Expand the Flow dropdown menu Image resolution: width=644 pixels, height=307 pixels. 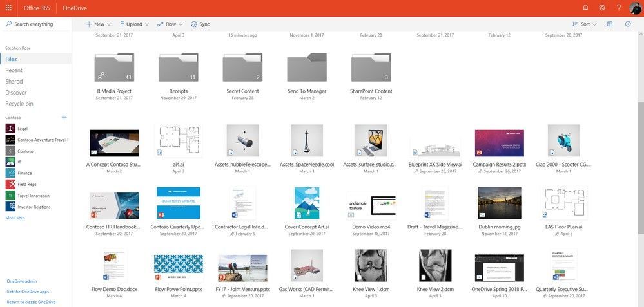170,24
